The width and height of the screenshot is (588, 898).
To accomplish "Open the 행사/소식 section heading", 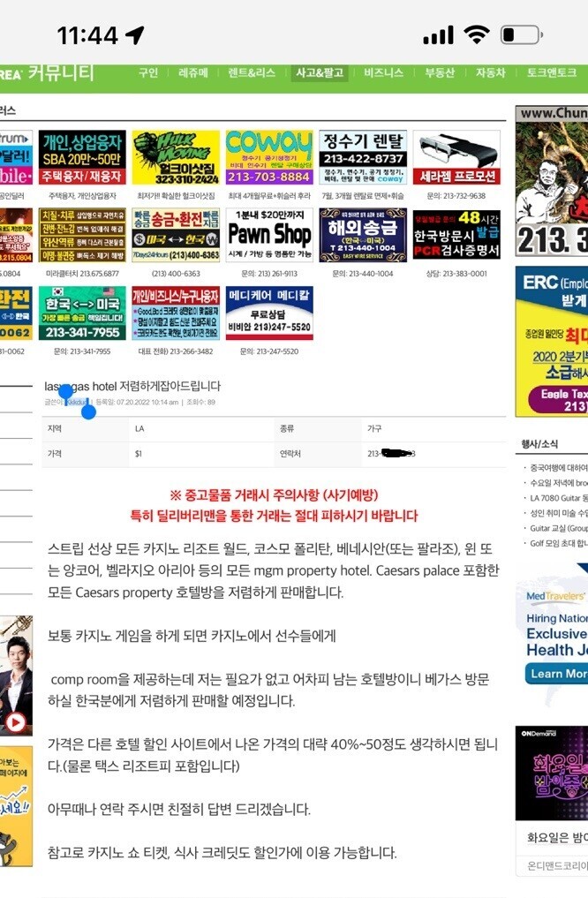I will tap(539, 444).
